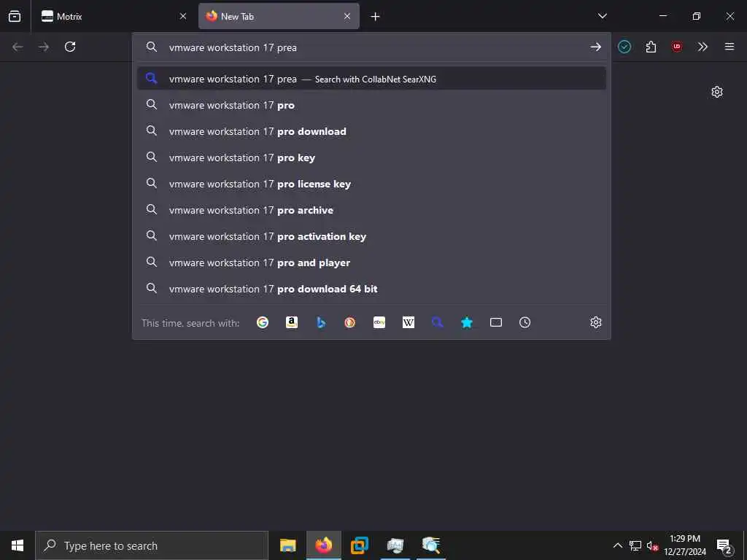Click the Go arrow in address bar

(x=595, y=47)
